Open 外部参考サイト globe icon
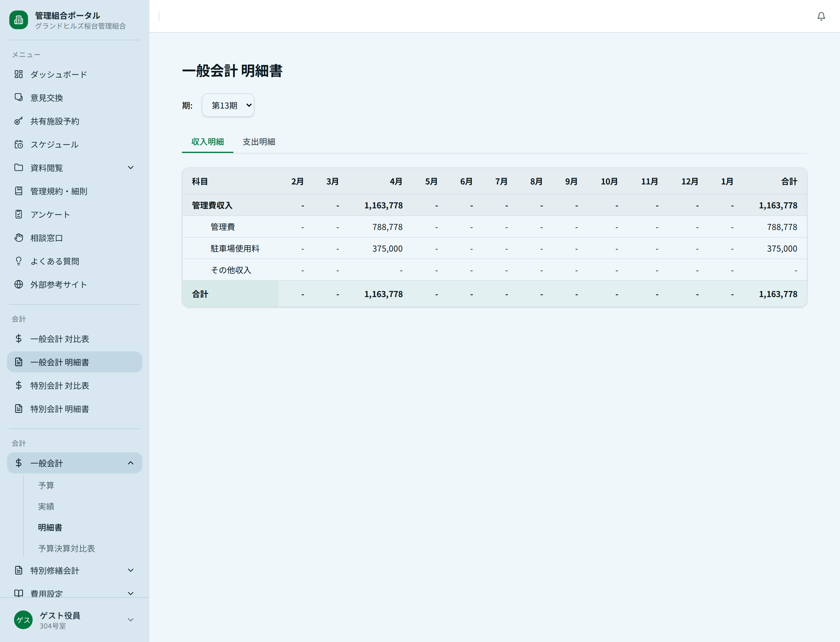The image size is (840, 642). 19,284
